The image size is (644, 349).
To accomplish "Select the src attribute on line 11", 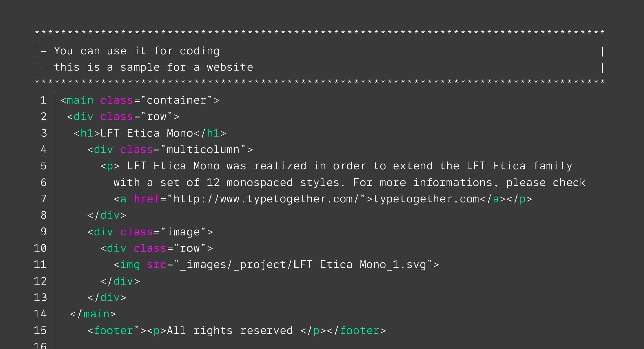I will (156, 264).
